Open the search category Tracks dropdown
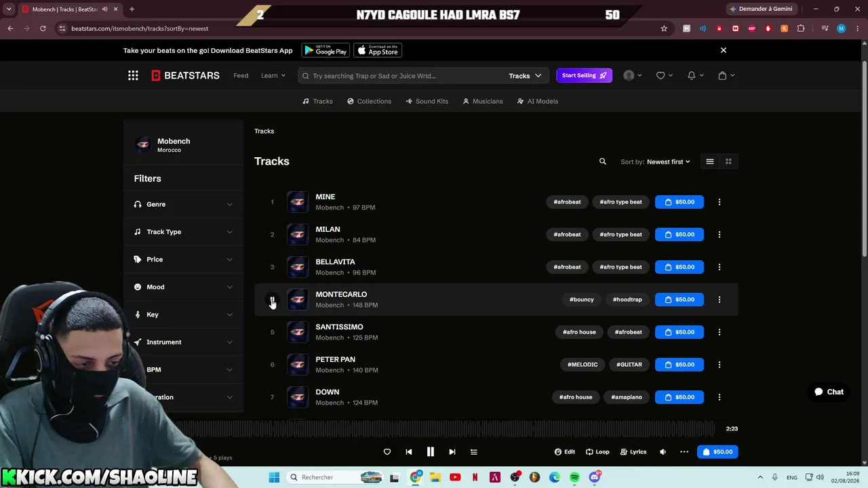 [x=526, y=76]
